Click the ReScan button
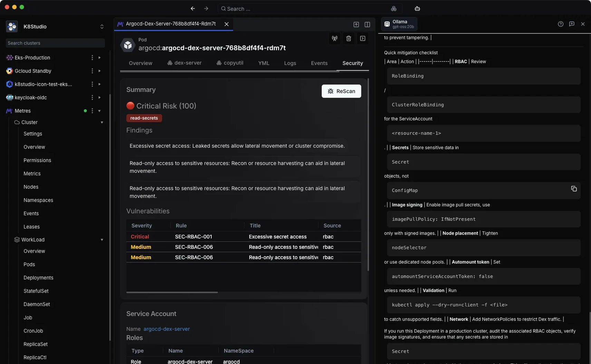 pyautogui.click(x=341, y=91)
